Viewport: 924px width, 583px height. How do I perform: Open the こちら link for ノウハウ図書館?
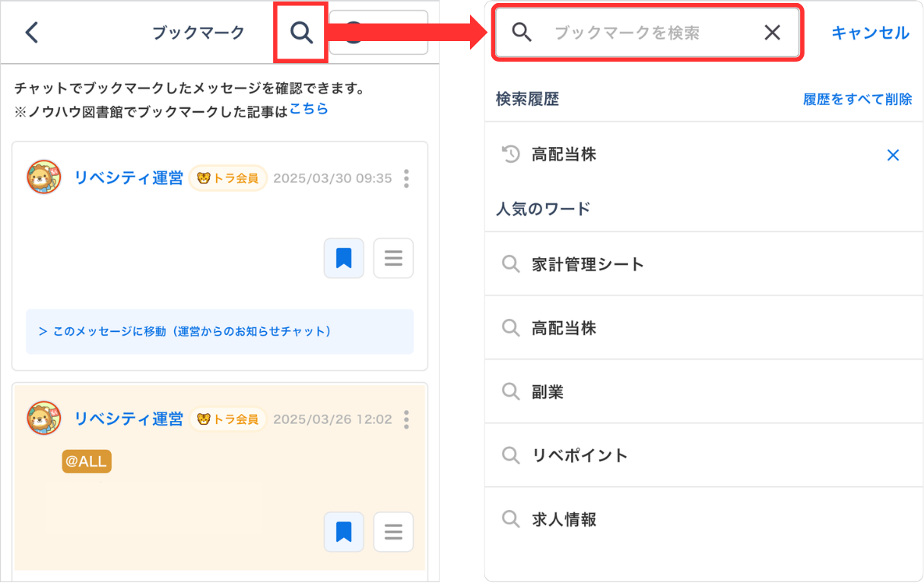tap(310, 109)
